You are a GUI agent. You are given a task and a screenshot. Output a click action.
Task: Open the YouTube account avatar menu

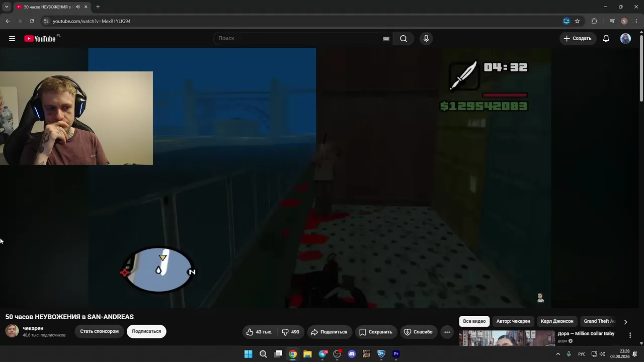(625, 39)
